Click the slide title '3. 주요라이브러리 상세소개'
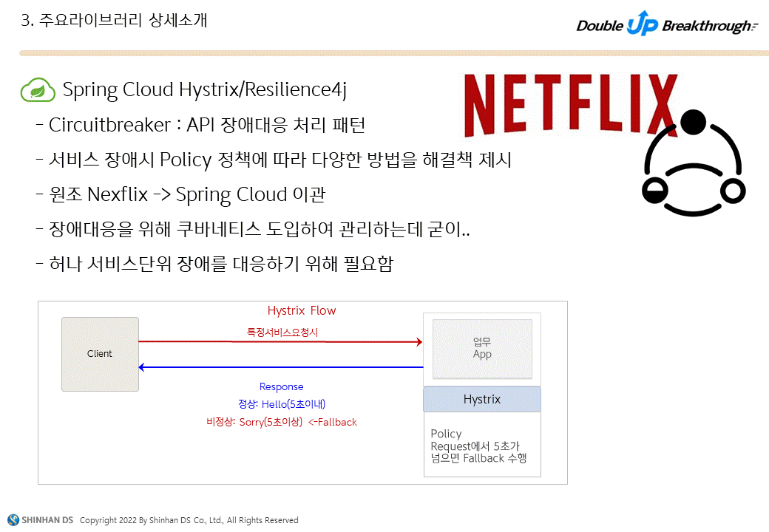This screenshot has width=769, height=532. point(115,20)
